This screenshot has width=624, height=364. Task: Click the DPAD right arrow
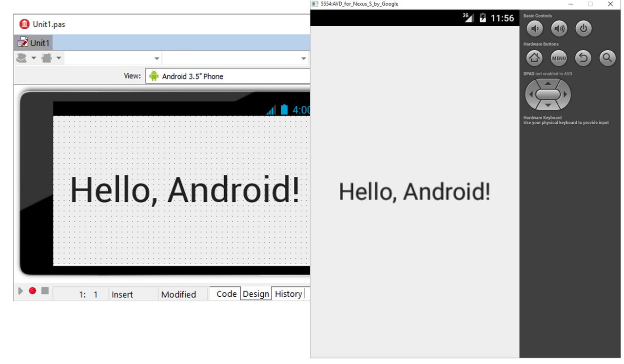(x=565, y=95)
